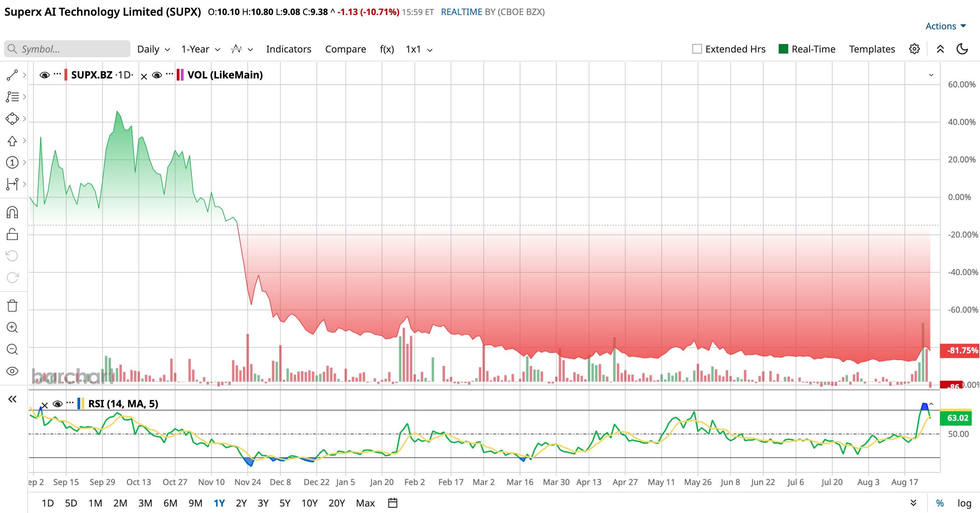Select the 2Y time range

[x=241, y=503]
